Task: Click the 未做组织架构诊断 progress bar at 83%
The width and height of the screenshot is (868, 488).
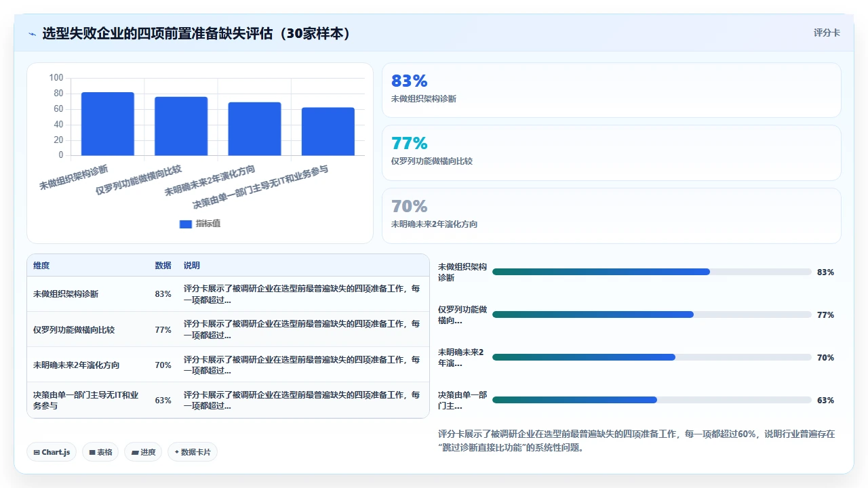Action: click(652, 272)
